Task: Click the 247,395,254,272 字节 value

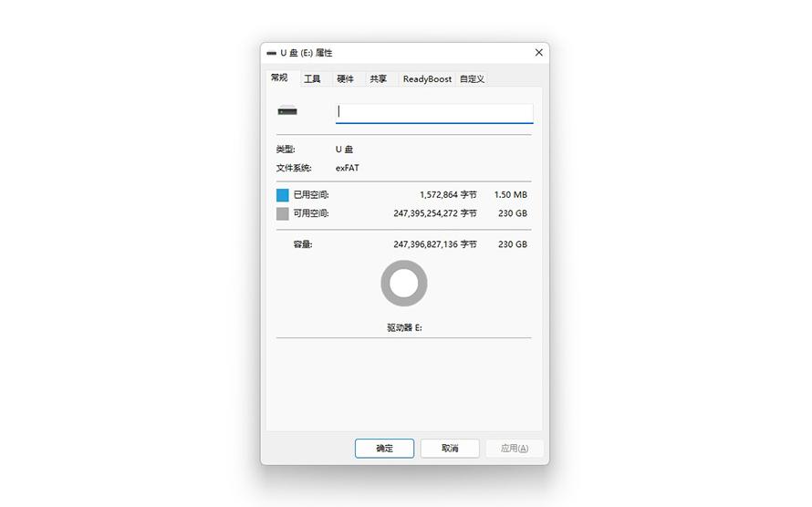Action: coord(435,213)
